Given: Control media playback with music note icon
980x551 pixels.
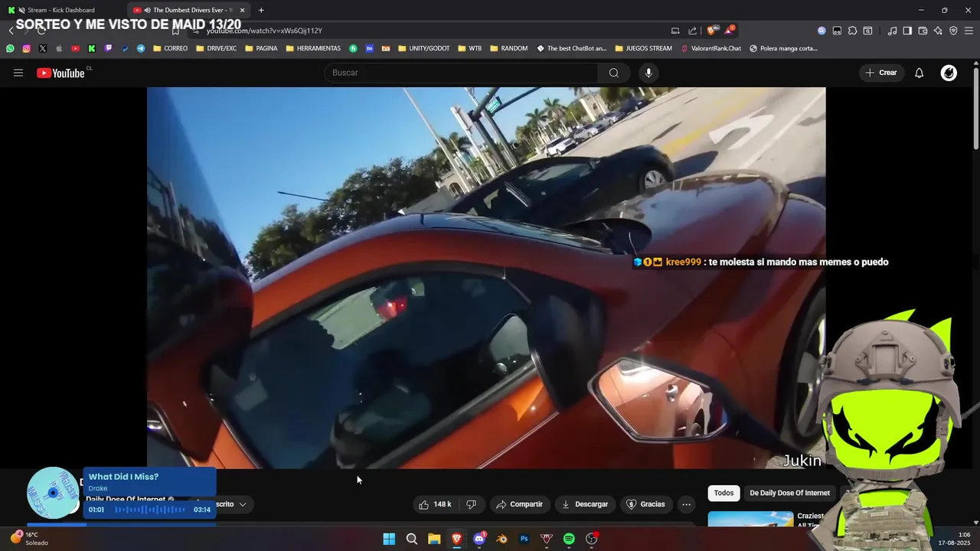Looking at the screenshot, I should (x=892, y=31).
